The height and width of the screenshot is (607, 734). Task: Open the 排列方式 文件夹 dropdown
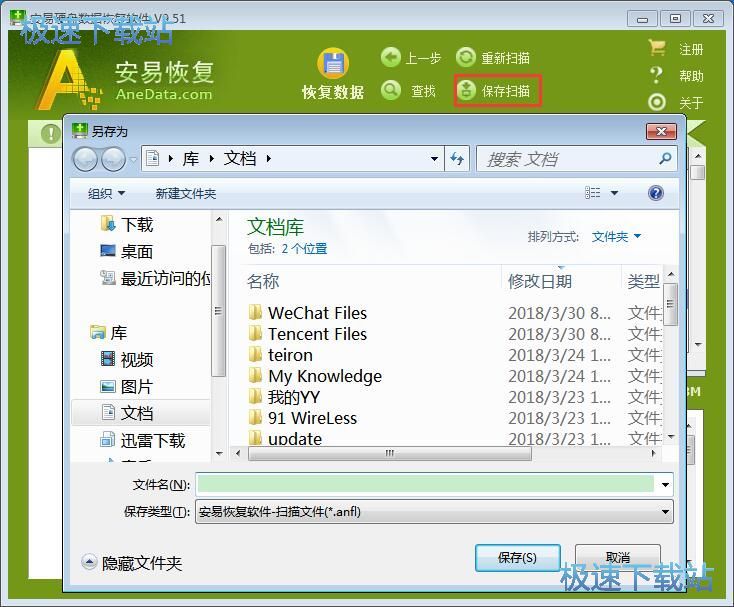tap(616, 237)
